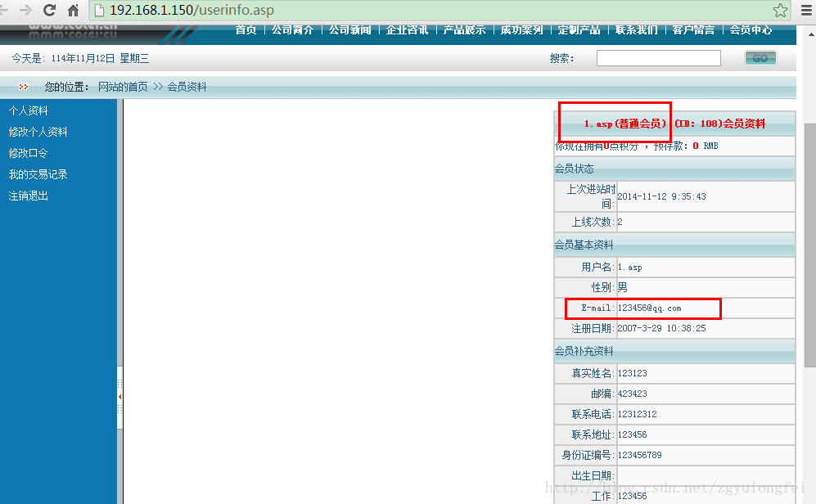The width and height of the screenshot is (816, 504).
Task: Follow the 网站的首页 breadcrumb link
Action: 123,87
